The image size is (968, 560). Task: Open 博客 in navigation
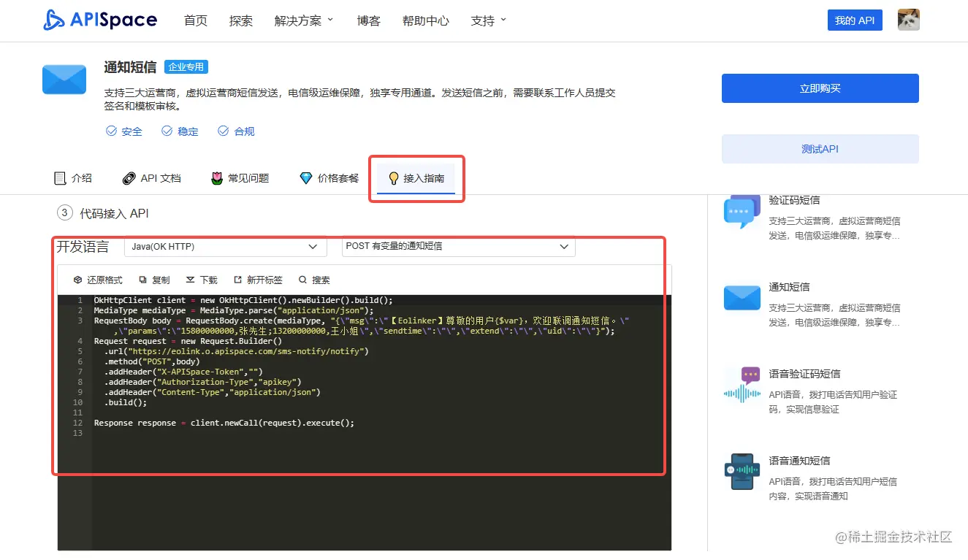tap(369, 21)
